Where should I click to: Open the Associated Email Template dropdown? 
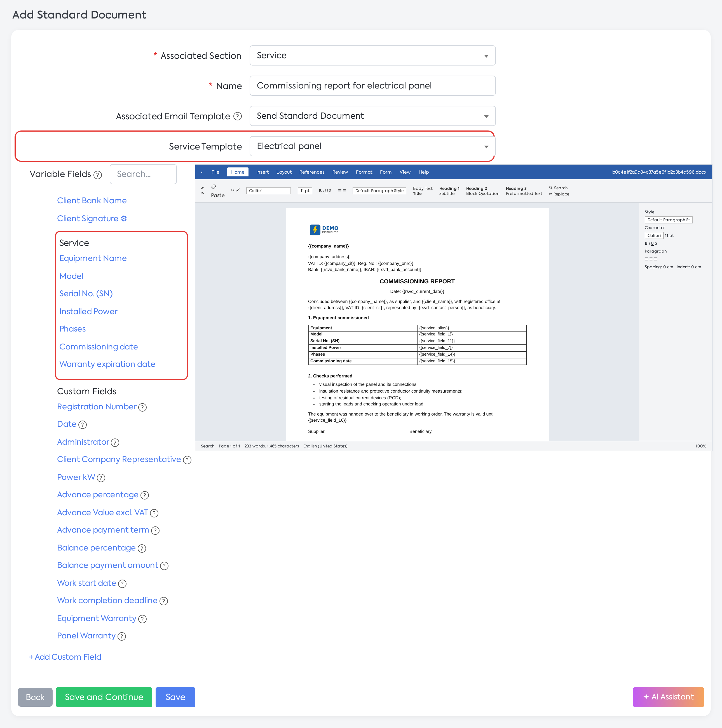coord(372,116)
